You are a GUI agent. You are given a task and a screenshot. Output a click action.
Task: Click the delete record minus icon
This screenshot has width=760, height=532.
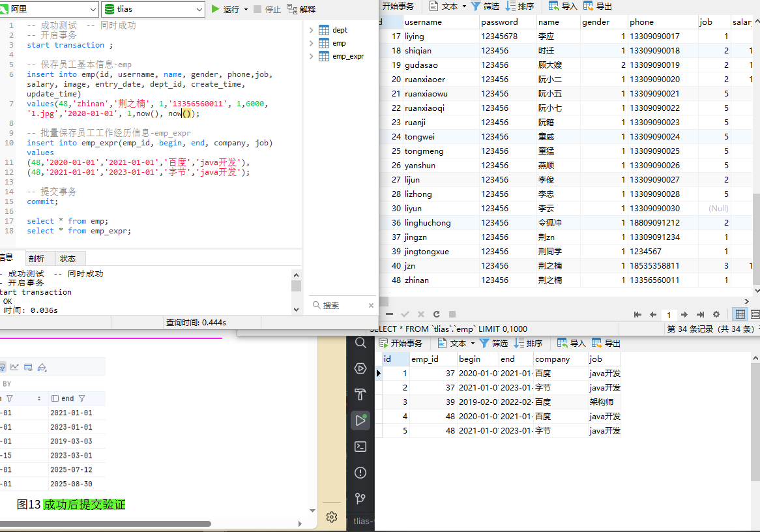click(x=390, y=314)
